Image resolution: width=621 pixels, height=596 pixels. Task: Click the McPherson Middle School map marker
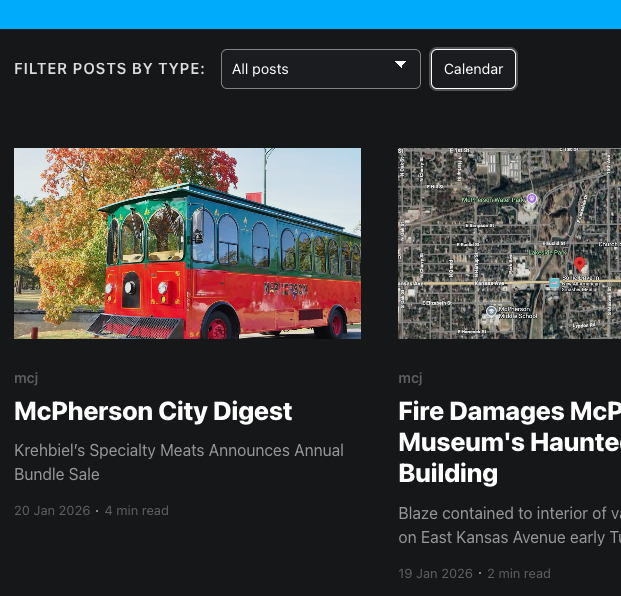coord(491,312)
